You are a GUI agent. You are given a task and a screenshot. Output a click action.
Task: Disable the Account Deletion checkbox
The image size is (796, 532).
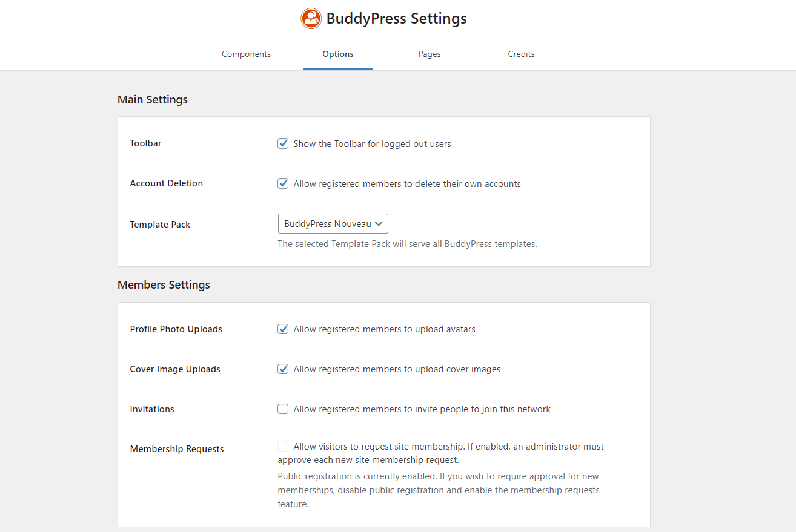[283, 183]
